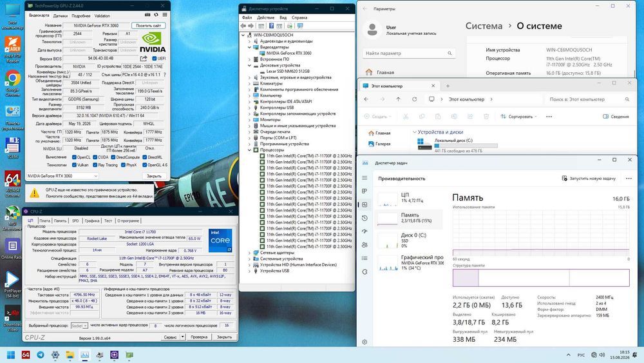Refresh the Этот компьютер Explorer window
Screen dimensions: 644x363
coord(414,99)
